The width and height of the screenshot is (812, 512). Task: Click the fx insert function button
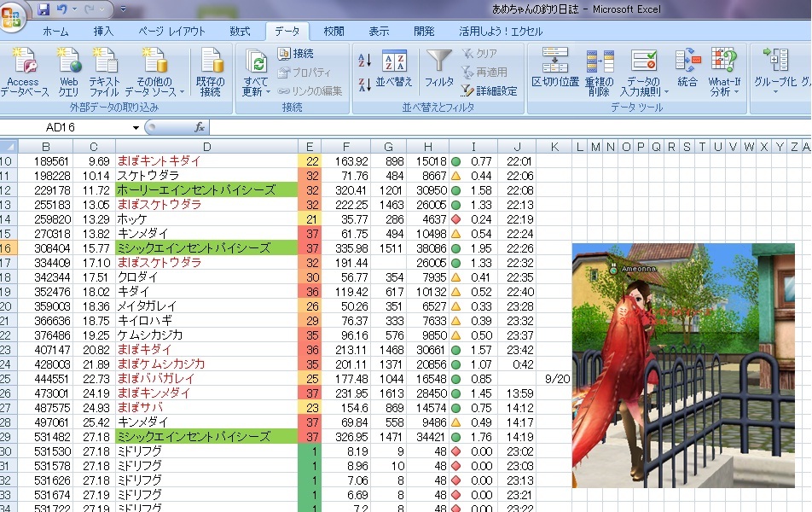pyautogui.click(x=200, y=127)
